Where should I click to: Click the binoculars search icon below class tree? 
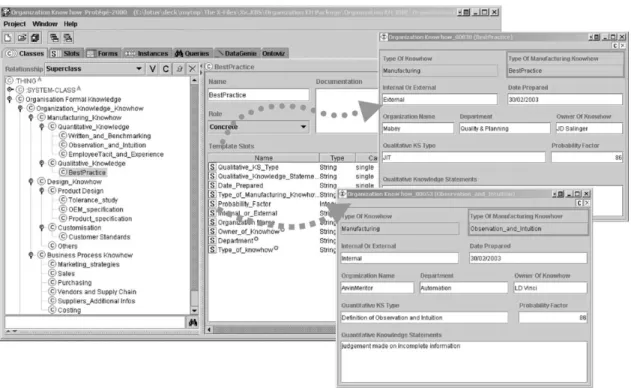[x=193, y=323]
